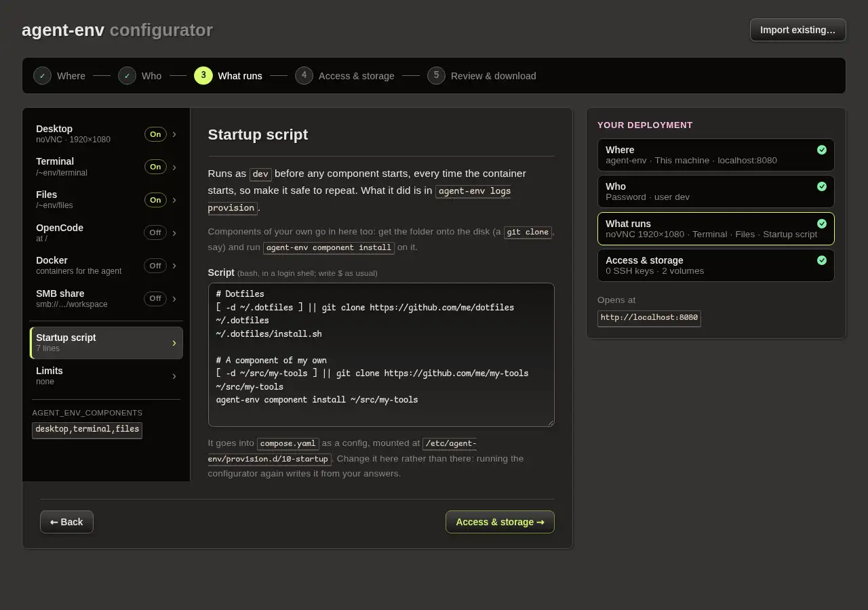Click green check icon on Who card
This screenshot has width=868, height=610.
(x=822, y=186)
